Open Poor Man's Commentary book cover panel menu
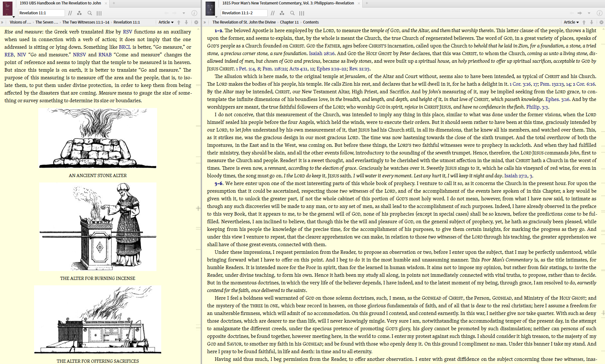This screenshot has height=364, width=605. tap(210, 9)
